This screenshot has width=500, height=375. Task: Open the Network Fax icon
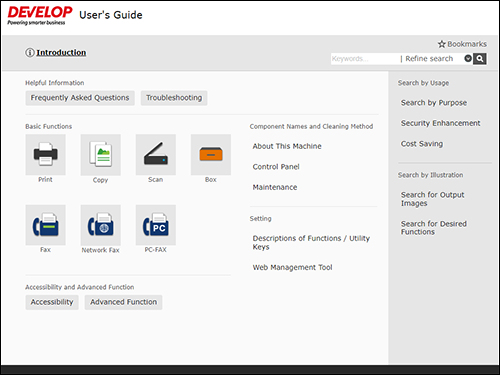[x=100, y=225]
